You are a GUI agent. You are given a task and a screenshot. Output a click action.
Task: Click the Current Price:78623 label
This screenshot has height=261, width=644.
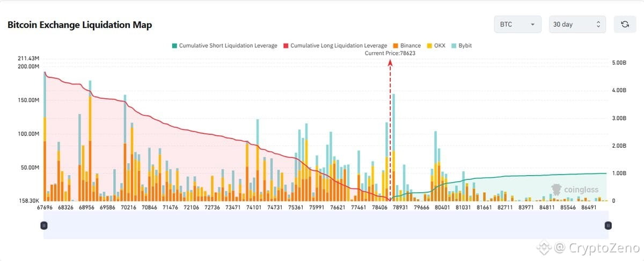tap(390, 53)
